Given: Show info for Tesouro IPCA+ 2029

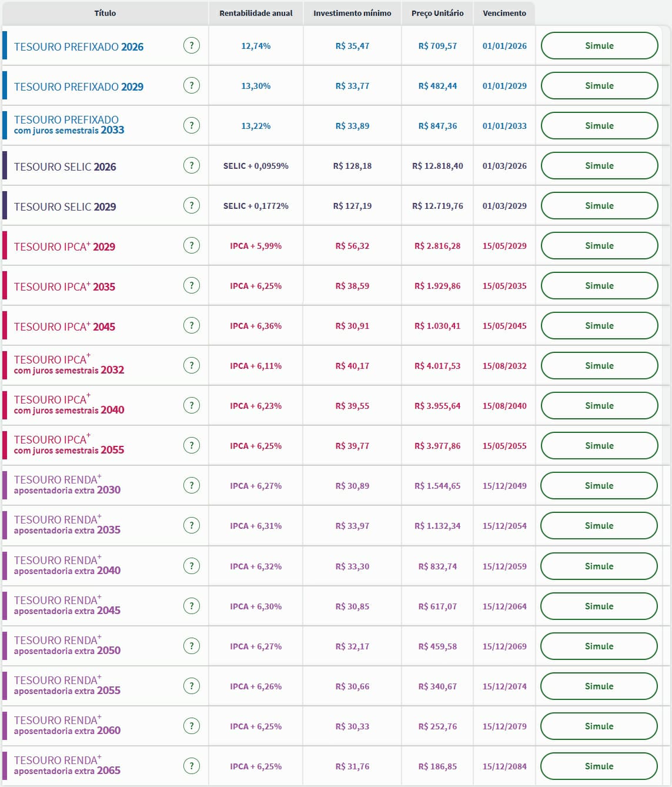Looking at the screenshot, I should [x=192, y=245].
